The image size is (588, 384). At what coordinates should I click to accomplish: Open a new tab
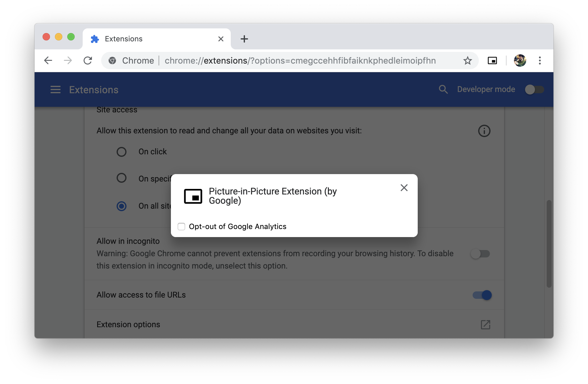(244, 39)
